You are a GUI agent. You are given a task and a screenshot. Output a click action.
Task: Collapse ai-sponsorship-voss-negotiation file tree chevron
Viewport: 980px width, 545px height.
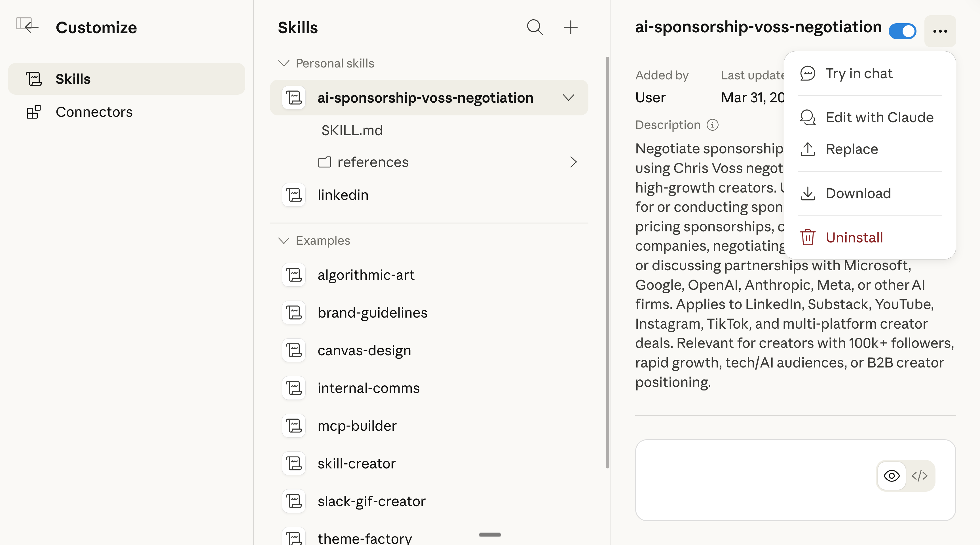(x=568, y=98)
